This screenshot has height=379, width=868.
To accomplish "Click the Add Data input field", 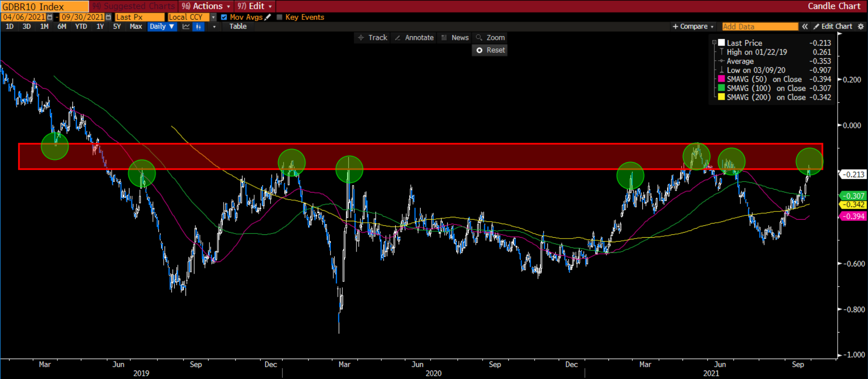I will pyautogui.click(x=760, y=27).
